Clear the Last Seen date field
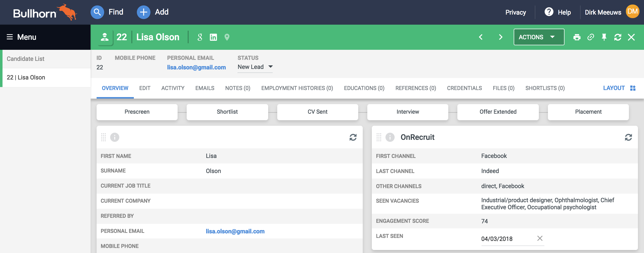Image resolution: width=644 pixels, height=253 pixels. pyautogui.click(x=540, y=238)
